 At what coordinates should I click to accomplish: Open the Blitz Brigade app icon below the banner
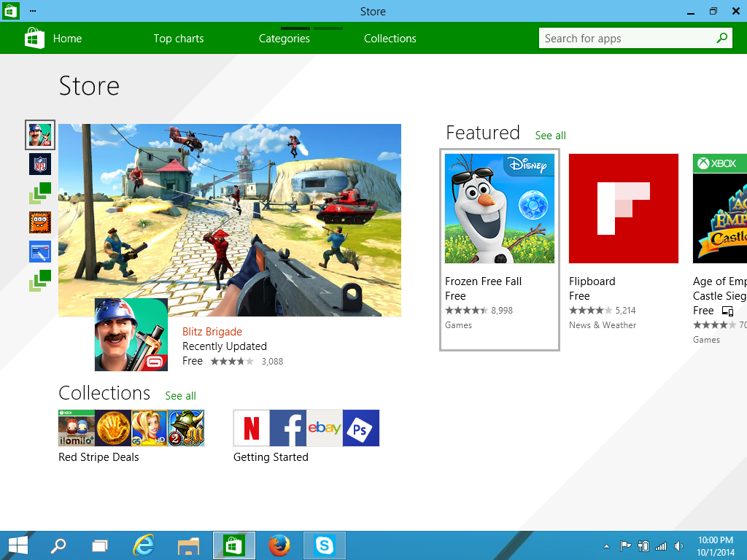(x=131, y=334)
